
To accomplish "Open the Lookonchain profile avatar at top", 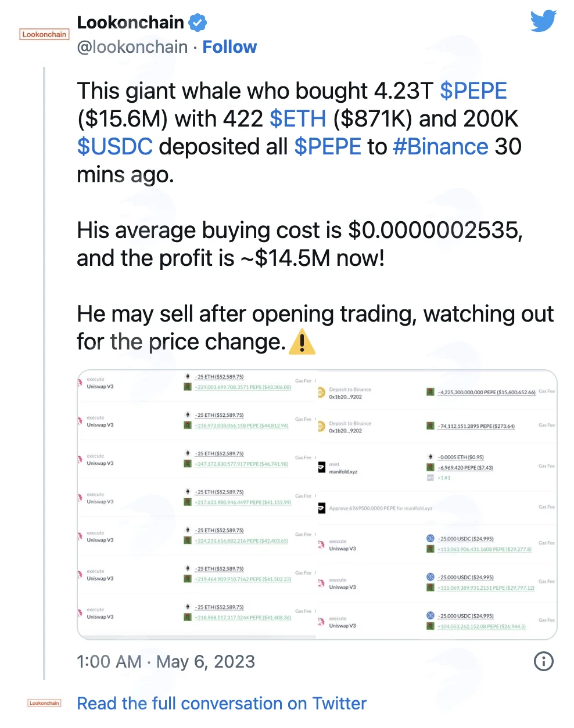I will [x=44, y=34].
